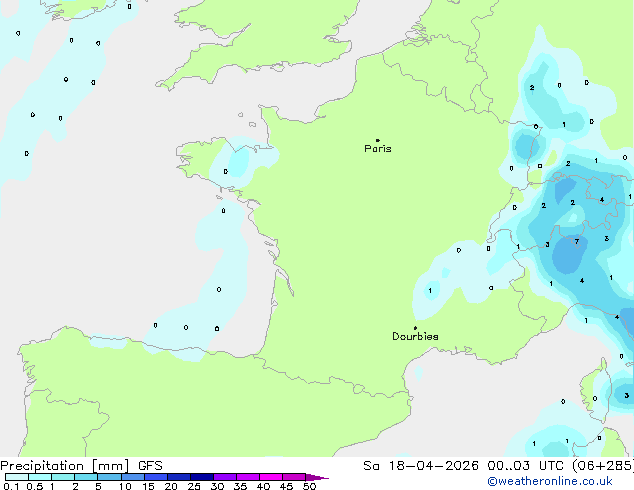Click the GFS model label
The width and height of the screenshot is (634, 490).
click(x=150, y=466)
